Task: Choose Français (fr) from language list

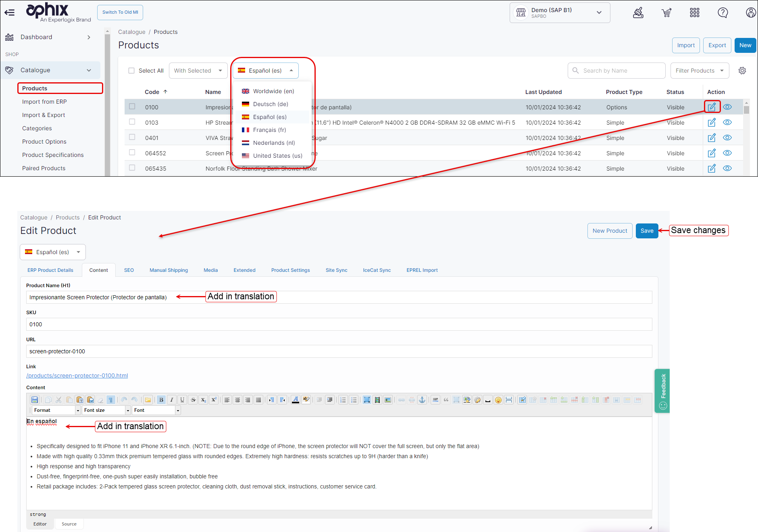Action: (x=269, y=130)
